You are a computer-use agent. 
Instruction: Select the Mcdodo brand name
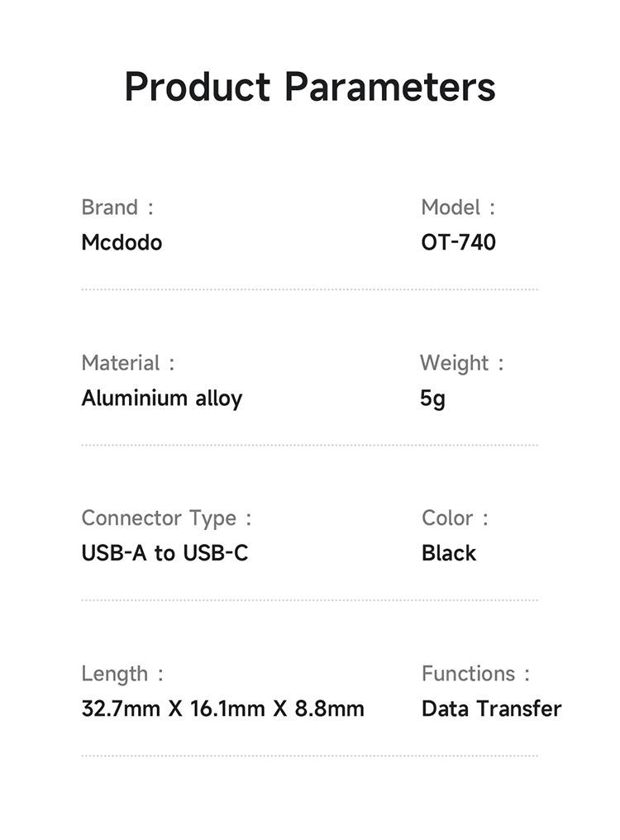pos(122,242)
